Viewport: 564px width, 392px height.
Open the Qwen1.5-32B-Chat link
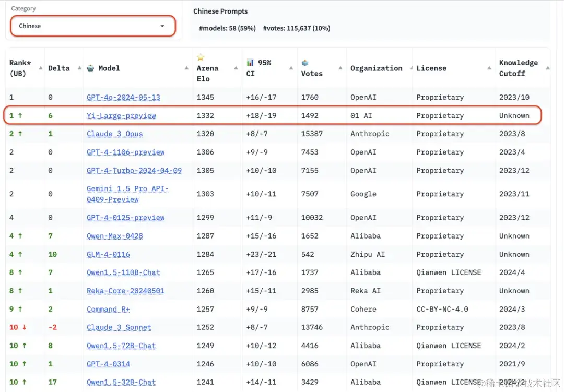[121, 382]
